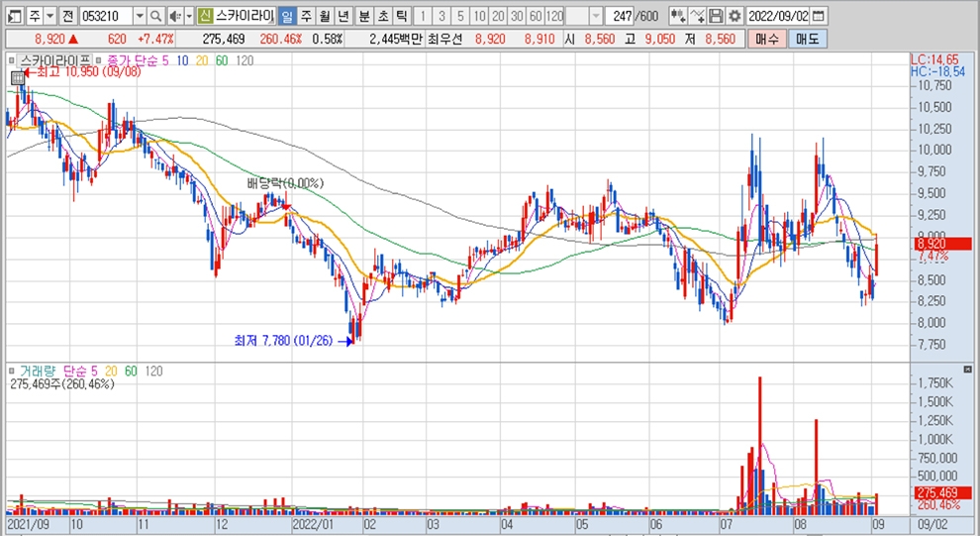980x536 pixels.
Task: Switch chart to 월 (monthly) period
Action: [324, 16]
